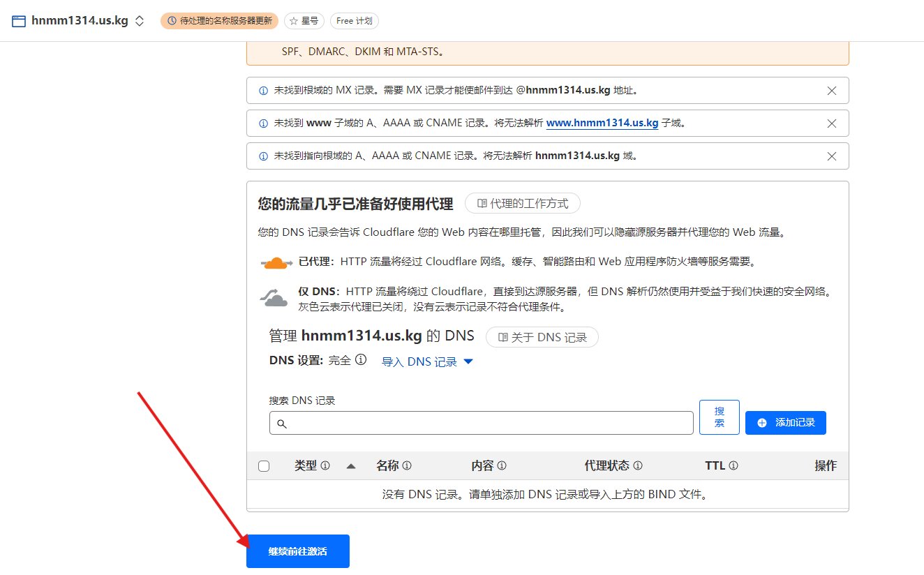
Task: Click the 没有 DNS 记录 empty table message
Action: (548, 495)
